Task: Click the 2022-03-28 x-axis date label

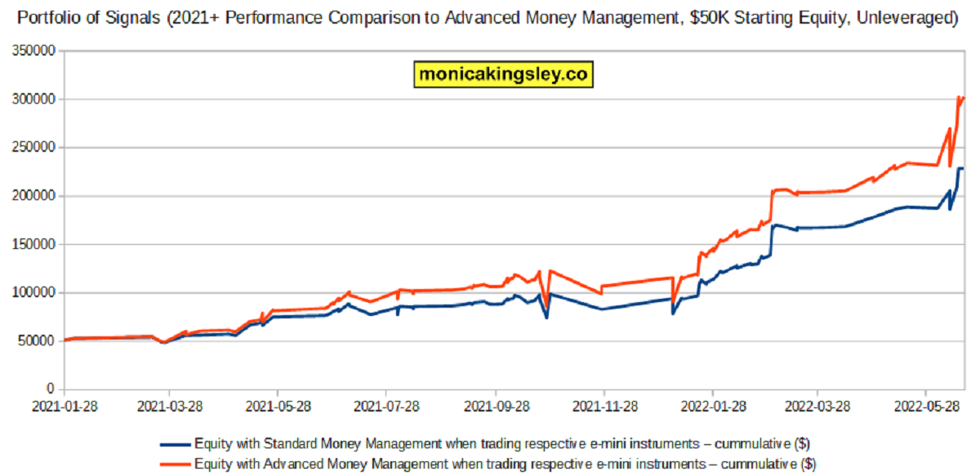Action: pos(817,406)
